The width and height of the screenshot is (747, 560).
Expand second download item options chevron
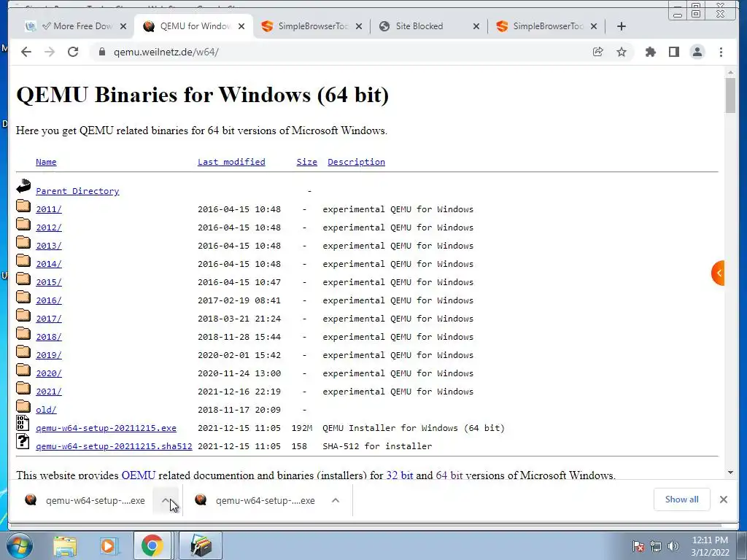tap(336, 500)
